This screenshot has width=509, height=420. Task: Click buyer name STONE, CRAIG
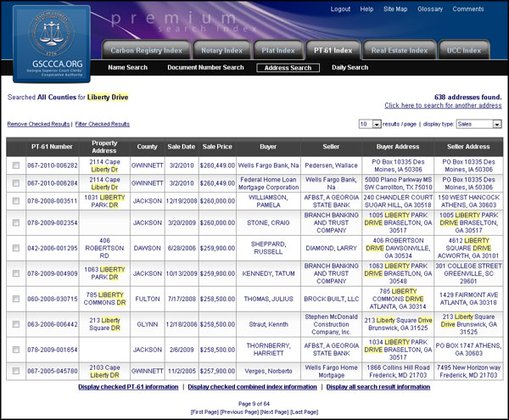pyautogui.click(x=268, y=222)
